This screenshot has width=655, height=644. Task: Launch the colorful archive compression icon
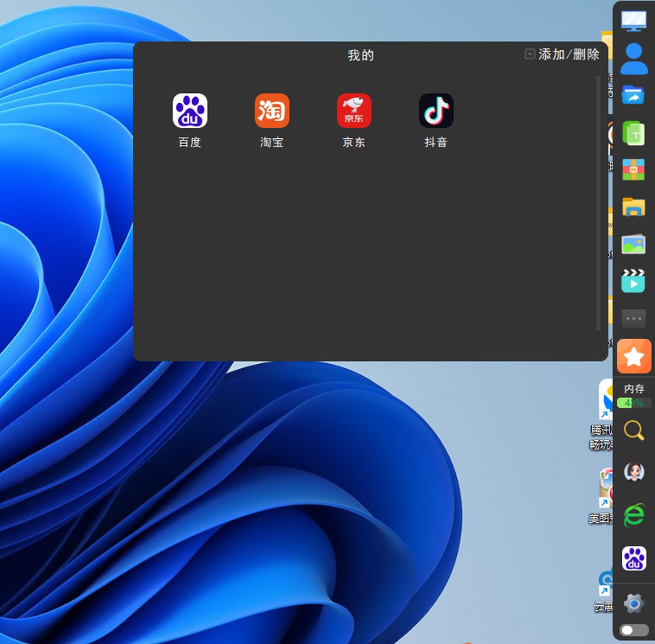[x=634, y=169]
